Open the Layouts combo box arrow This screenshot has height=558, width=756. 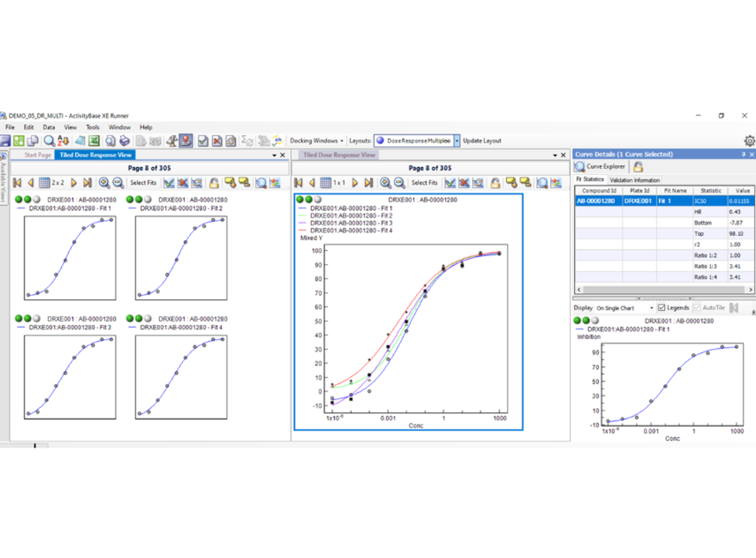pyautogui.click(x=457, y=141)
